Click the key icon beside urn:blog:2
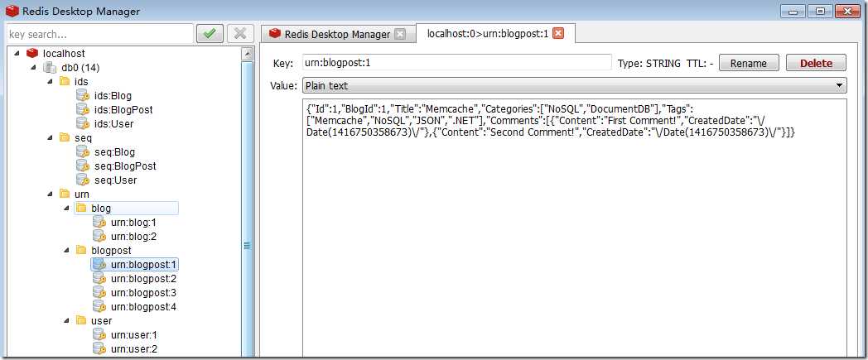 (x=99, y=236)
